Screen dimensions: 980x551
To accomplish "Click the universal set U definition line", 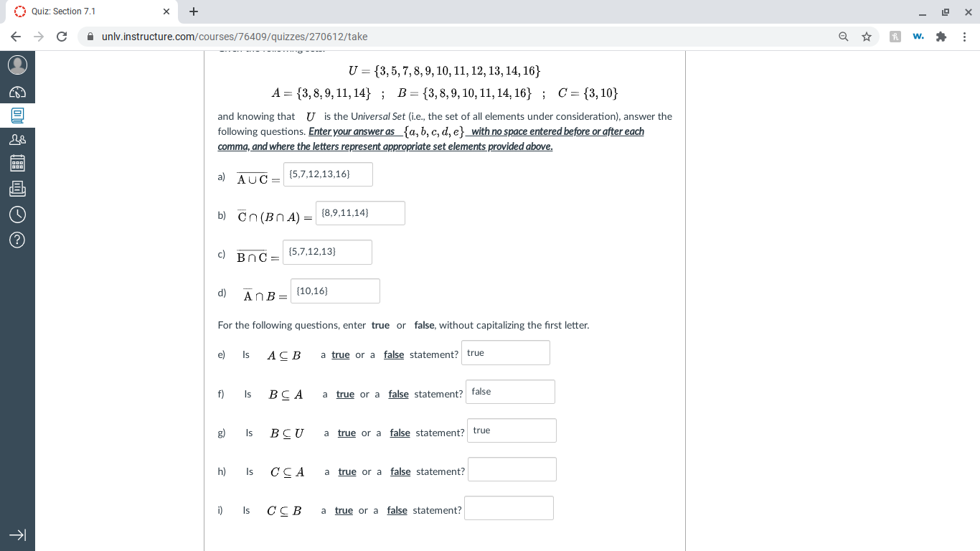I will [x=444, y=71].
